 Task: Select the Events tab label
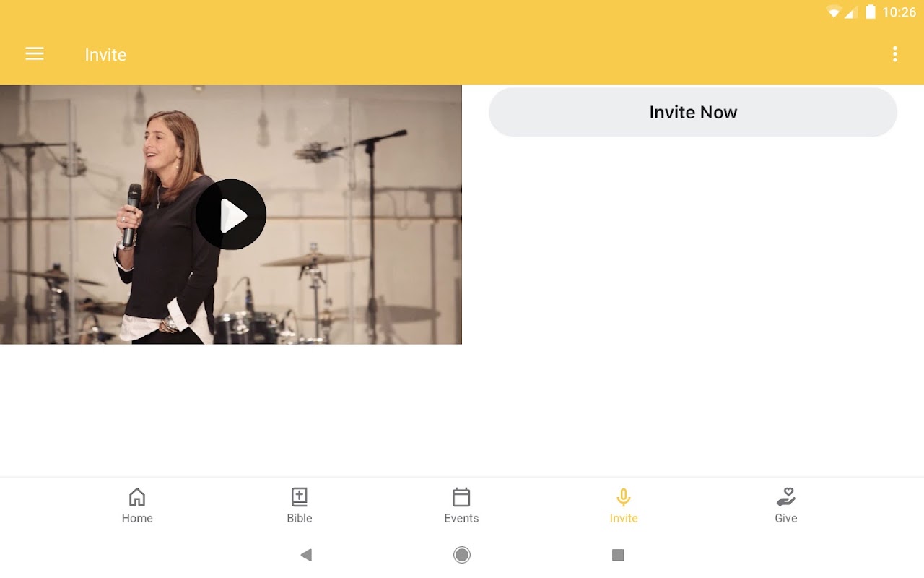[x=461, y=518]
